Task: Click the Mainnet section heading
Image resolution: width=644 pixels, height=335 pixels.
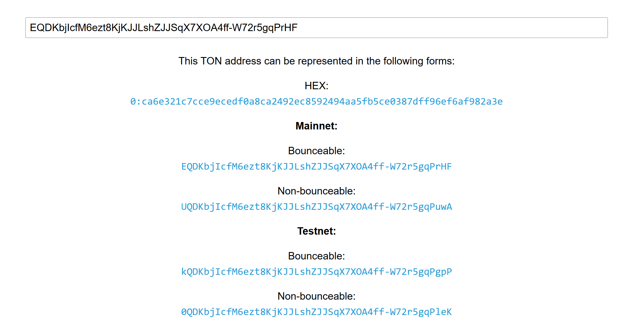Action: tap(316, 126)
